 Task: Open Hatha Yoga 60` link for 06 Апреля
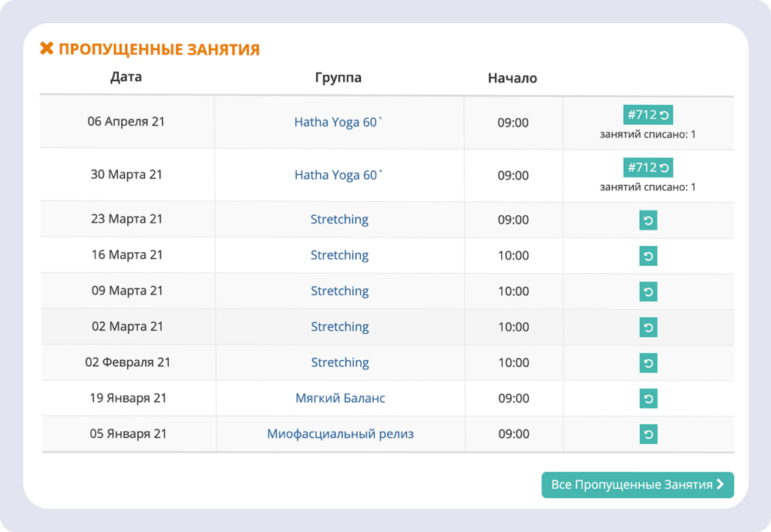338,122
